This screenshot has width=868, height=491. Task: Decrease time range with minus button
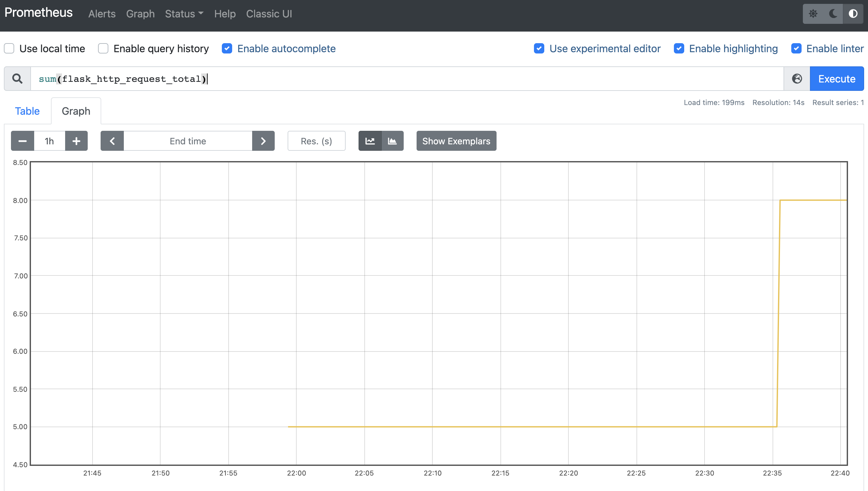click(22, 140)
